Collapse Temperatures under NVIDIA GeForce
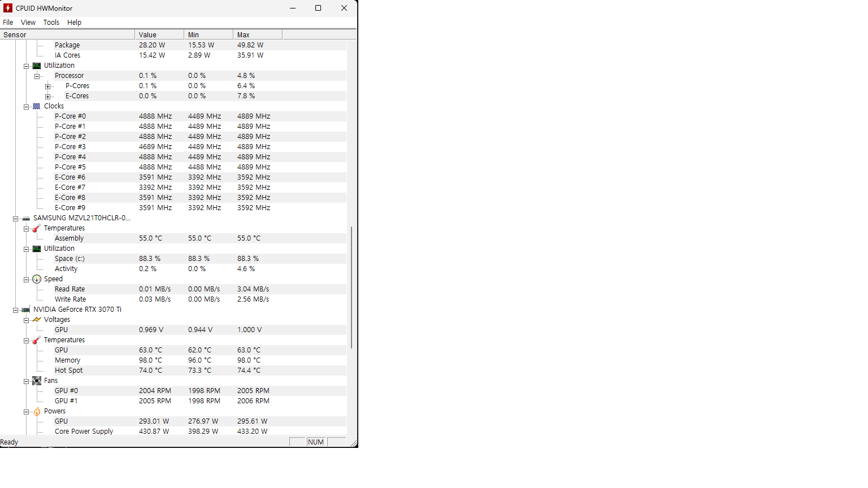 [x=26, y=341]
